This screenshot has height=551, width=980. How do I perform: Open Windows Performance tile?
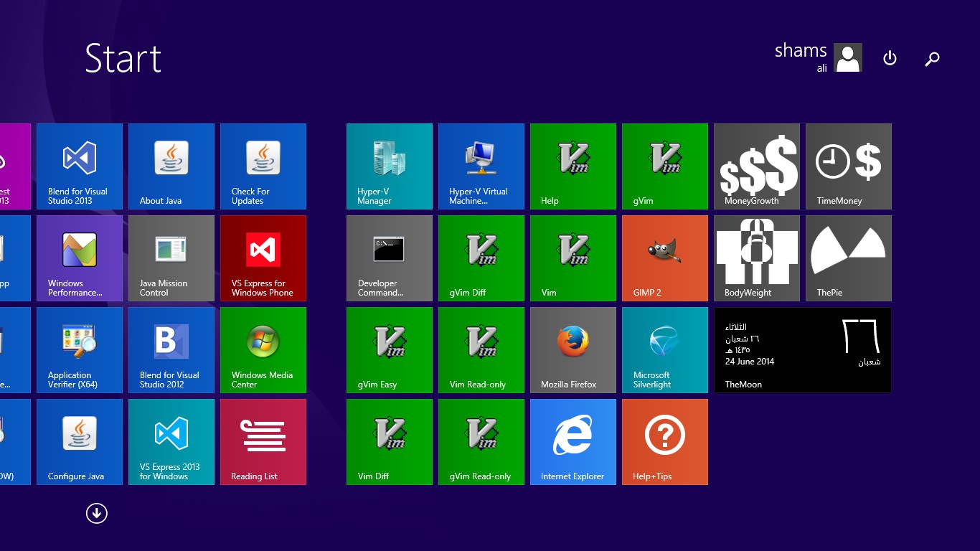pyautogui.click(x=80, y=258)
